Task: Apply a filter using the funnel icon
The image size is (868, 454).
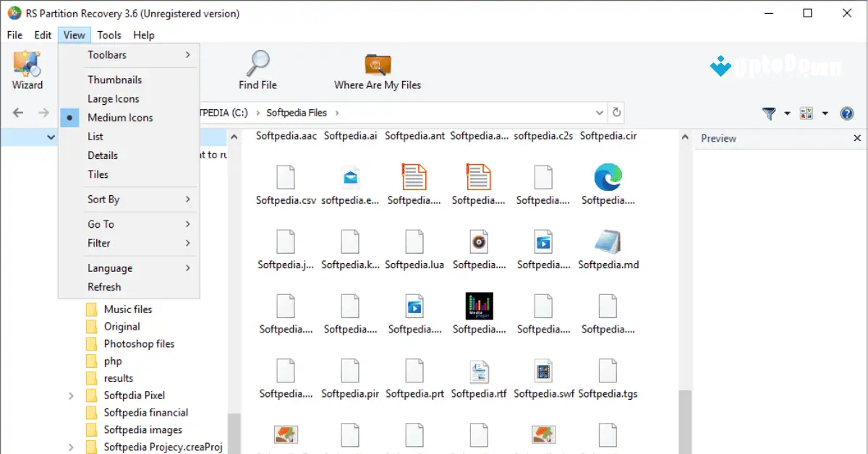Action: 769,113
